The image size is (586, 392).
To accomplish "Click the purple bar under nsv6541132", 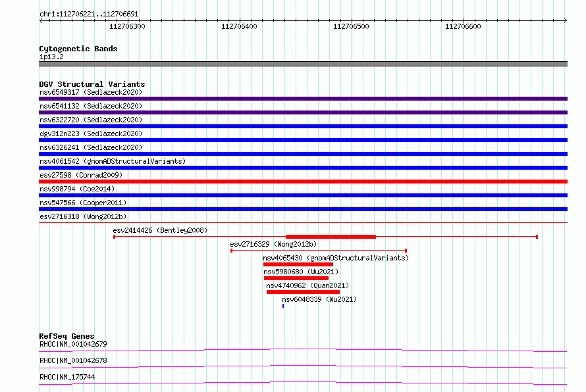I will [303, 112].
